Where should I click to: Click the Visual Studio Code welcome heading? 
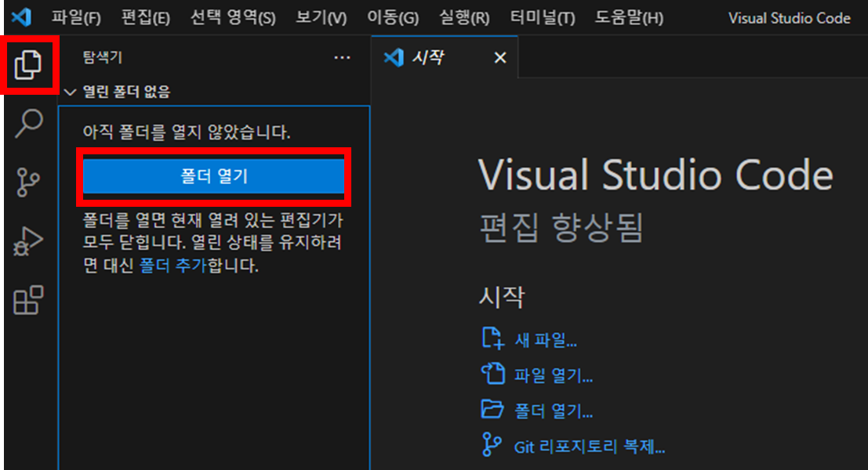[656, 175]
